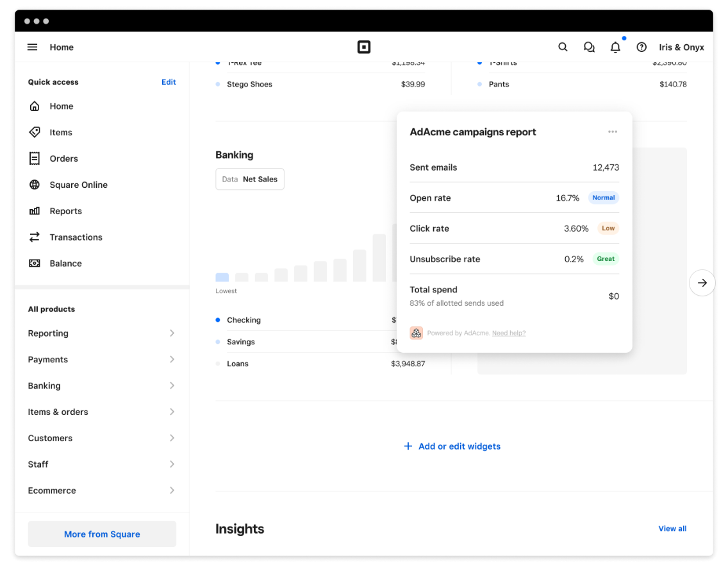Image resolution: width=728 pixels, height=565 pixels.
Task: Expand the Customers section
Action: click(102, 438)
